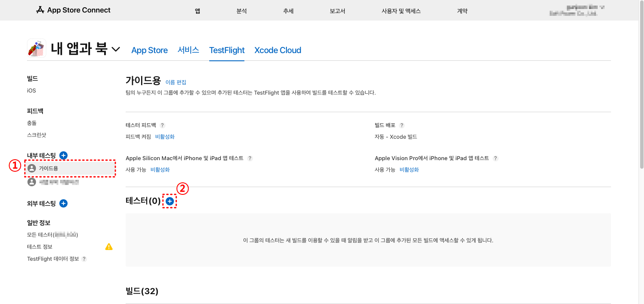Open 모든 테스터 in the sidebar
The image size is (644, 304).
(x=52, y=235)
